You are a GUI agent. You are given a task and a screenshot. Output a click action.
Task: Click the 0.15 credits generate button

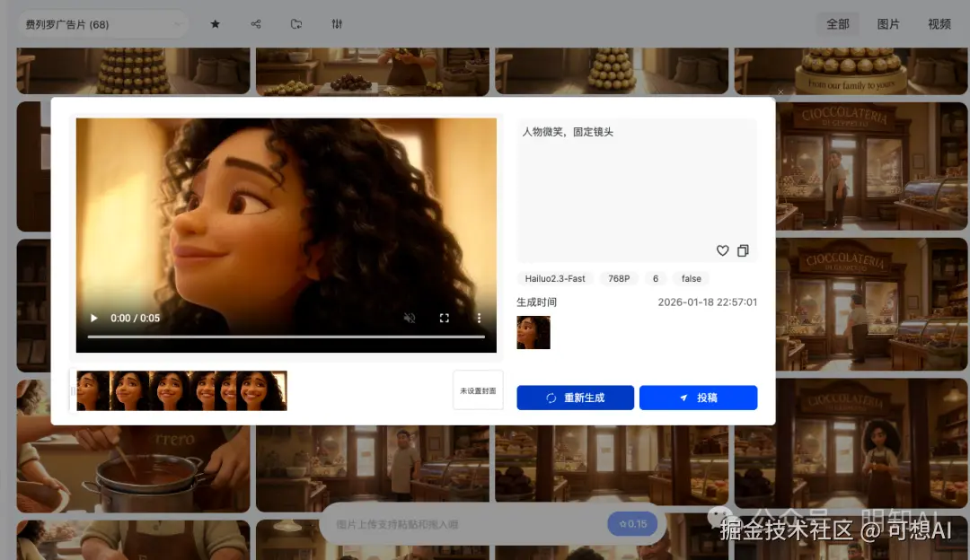(632, 524)
